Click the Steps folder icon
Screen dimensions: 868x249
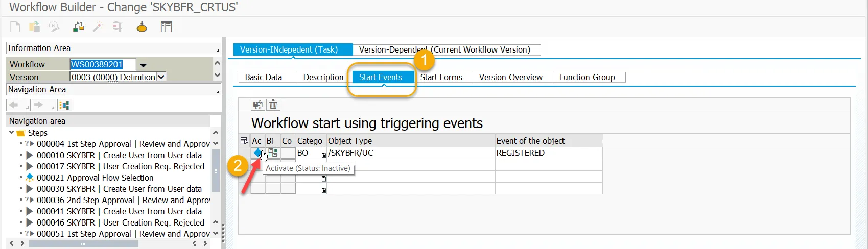[x=21, y=133]
